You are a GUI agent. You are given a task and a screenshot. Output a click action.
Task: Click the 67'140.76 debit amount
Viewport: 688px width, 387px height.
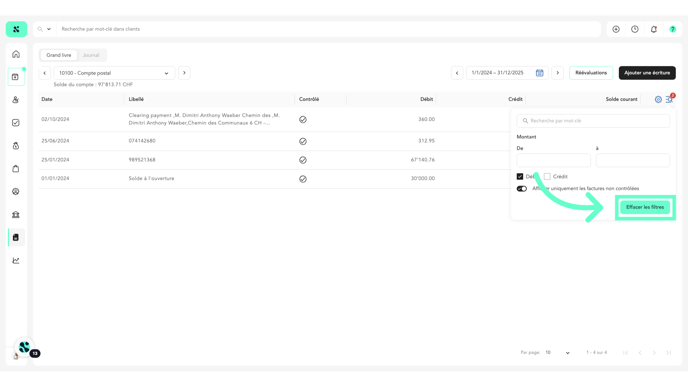click(x=423, y=160)
